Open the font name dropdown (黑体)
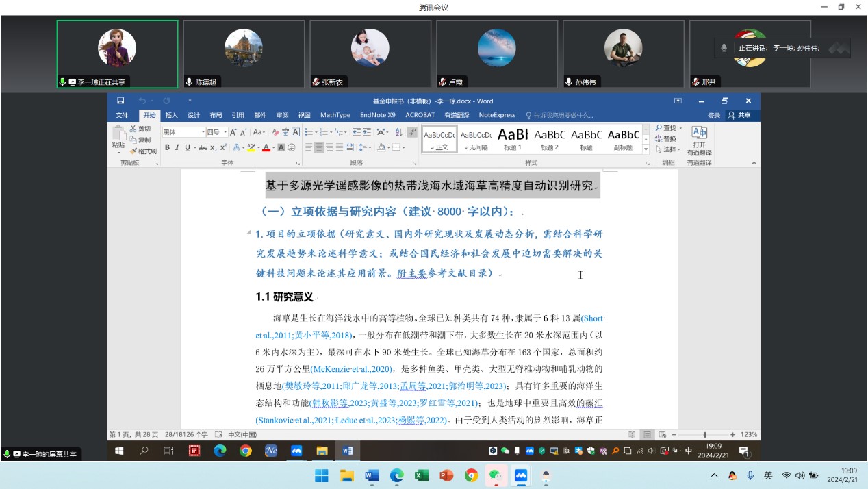 pyautogui.click(x=203, y=132)
